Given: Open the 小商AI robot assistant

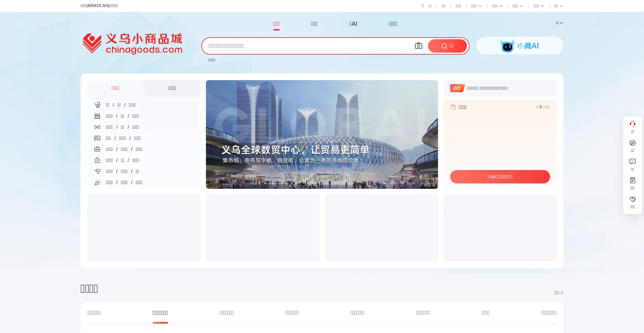Looking at the screenshot, I should (520, 46).
